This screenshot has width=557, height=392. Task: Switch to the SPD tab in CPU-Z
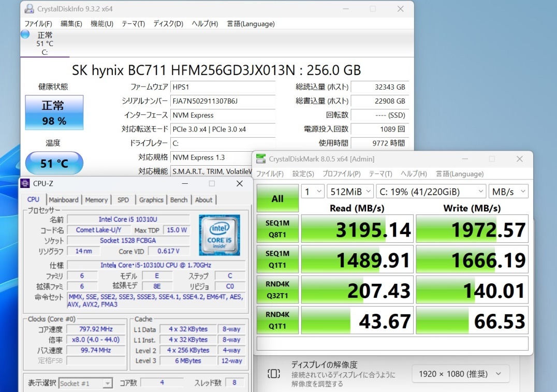(x=123, y=200)
